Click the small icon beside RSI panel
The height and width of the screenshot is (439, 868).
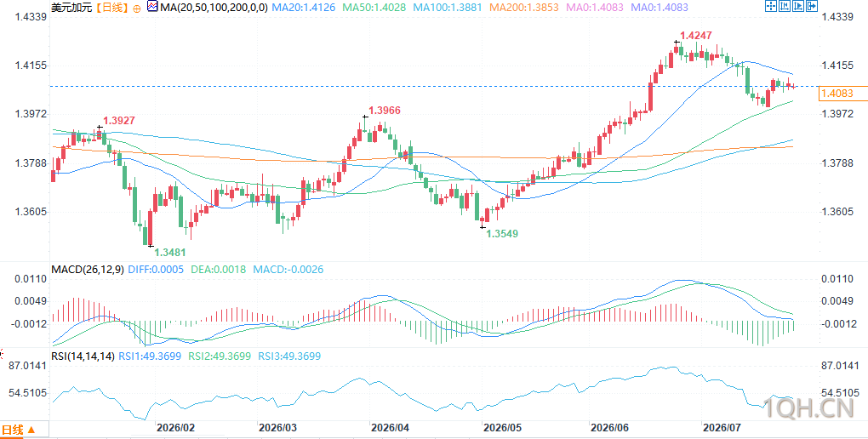[2, 352]
